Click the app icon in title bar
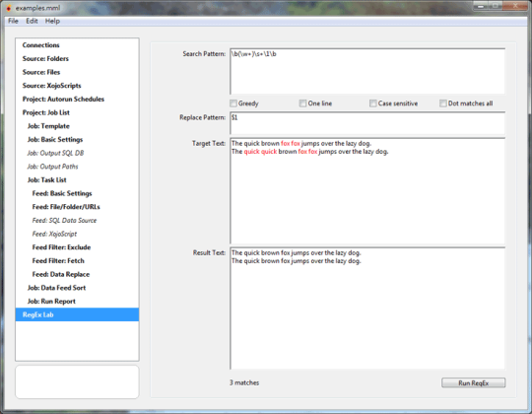 (9, 8)
